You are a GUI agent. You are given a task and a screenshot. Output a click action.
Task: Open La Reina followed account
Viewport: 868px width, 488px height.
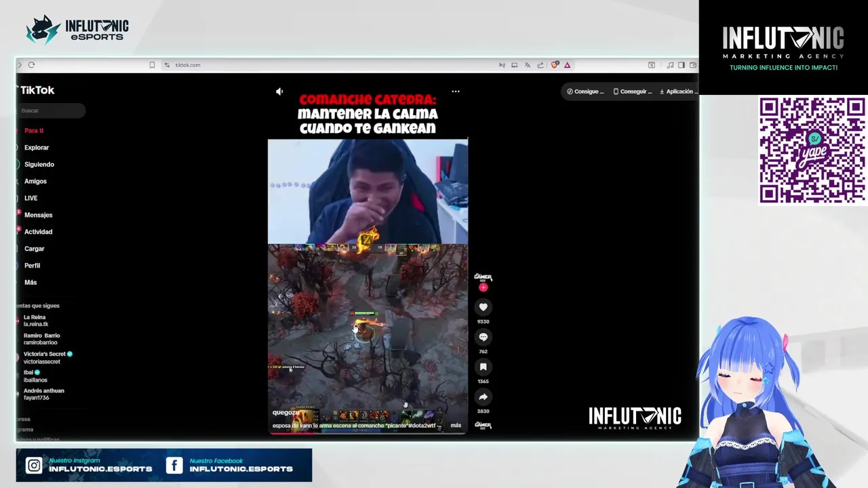click(36, 321)
